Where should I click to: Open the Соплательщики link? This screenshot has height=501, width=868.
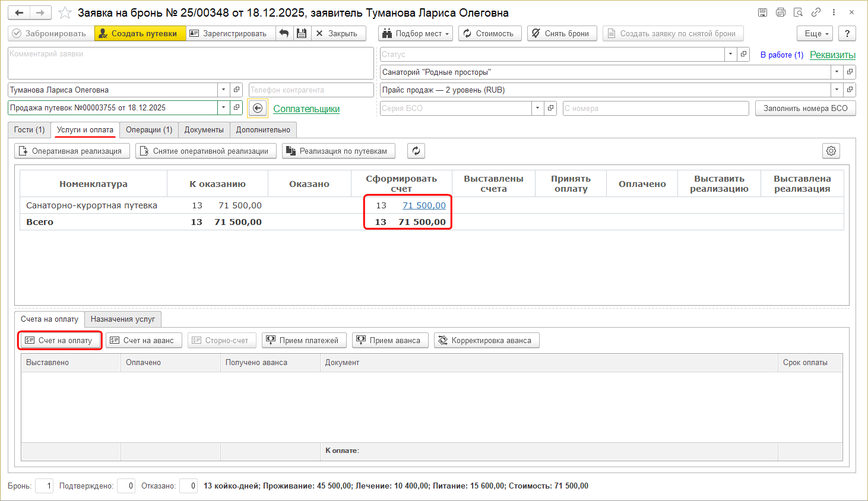(x=306, y=109)
